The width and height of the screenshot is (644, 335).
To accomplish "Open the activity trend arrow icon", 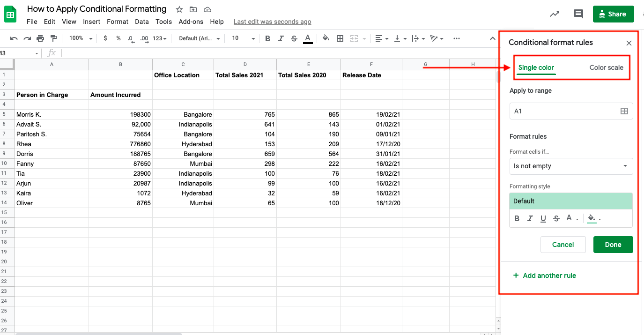I will coord(555,14).
